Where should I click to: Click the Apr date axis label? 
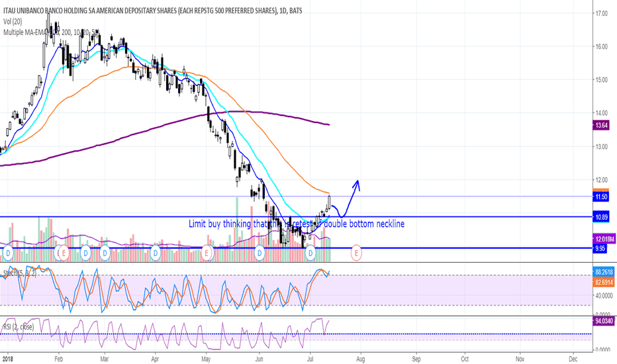coord(155,359)
